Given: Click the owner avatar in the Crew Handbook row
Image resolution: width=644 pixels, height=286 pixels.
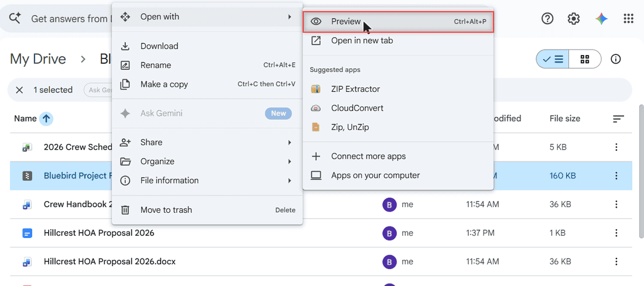Looking at the screenshot, I should [389, 204].
